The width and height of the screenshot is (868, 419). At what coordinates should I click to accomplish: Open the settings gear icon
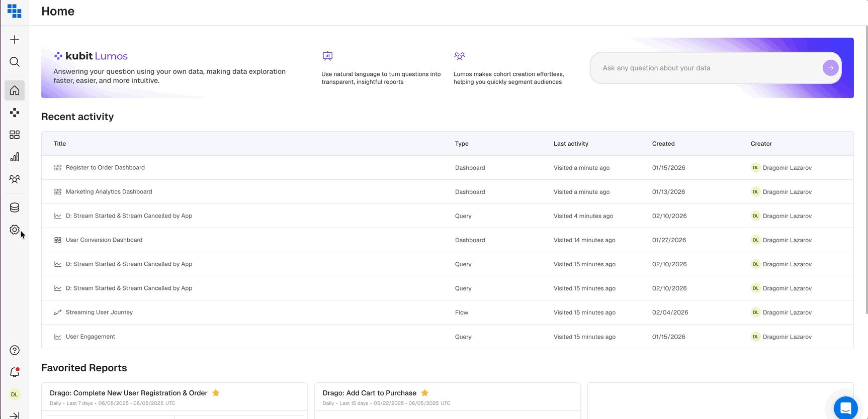[15, 230]
